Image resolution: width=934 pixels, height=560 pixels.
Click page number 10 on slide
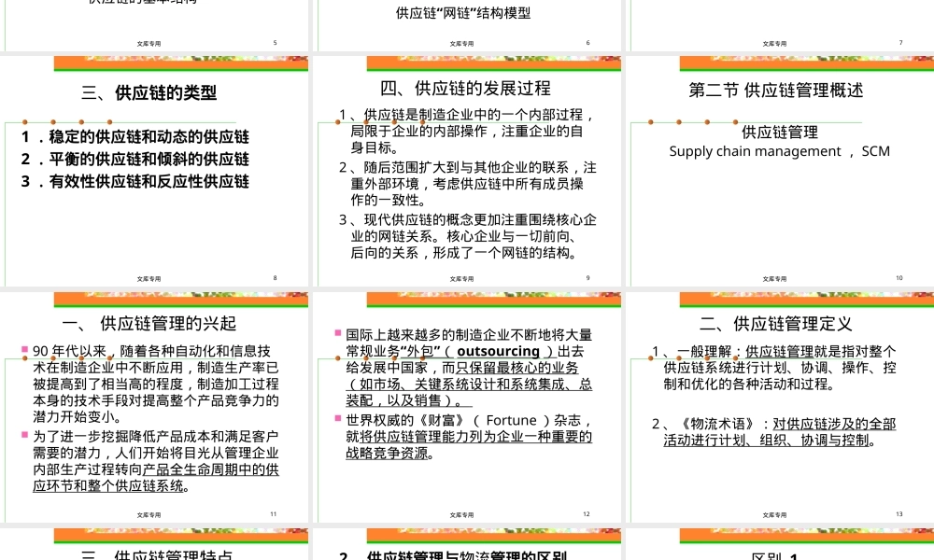(x=899, y=278)
